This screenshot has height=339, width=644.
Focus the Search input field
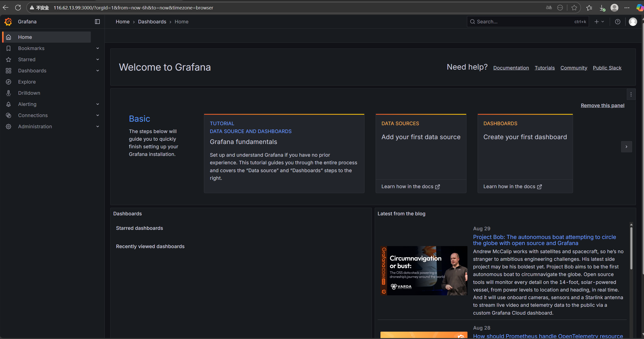point(528,22)
